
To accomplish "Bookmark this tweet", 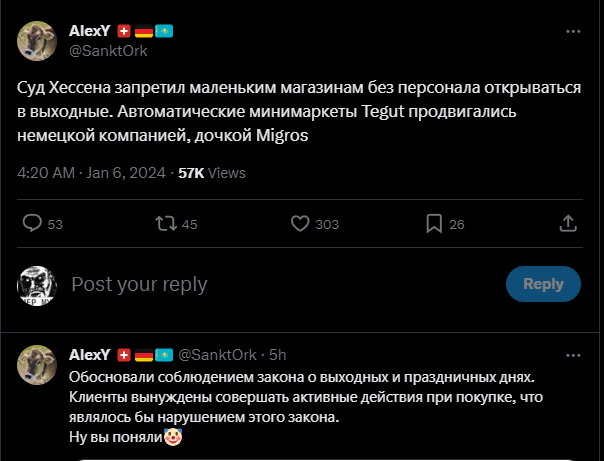I will (434, 224).
